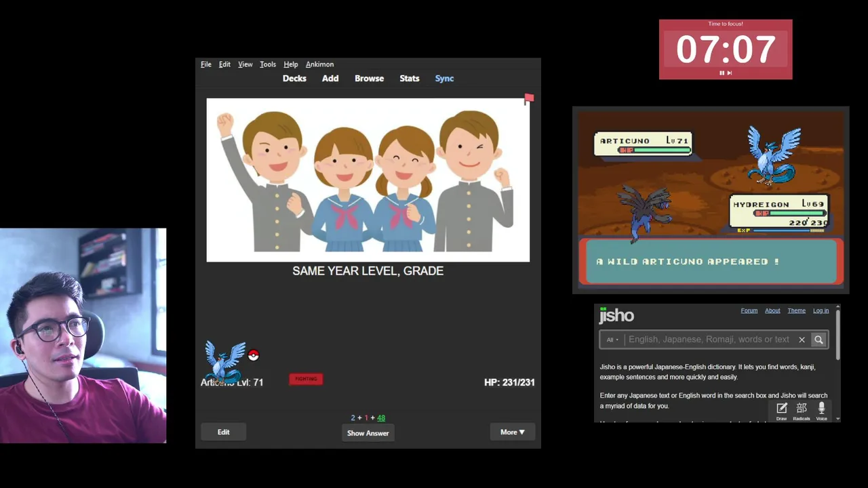Click the Jisho scrollbar up arrow
The width and height of the screenshot is (868, 488).
(838, 307)
